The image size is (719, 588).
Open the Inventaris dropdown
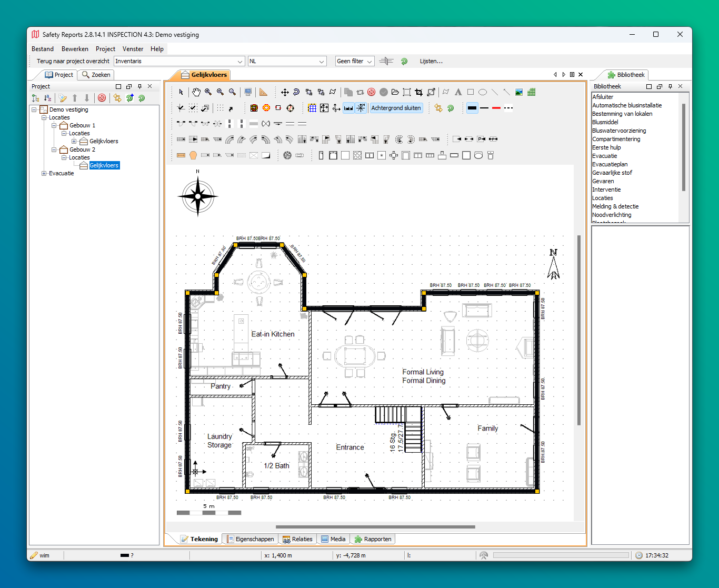(179, 62)
